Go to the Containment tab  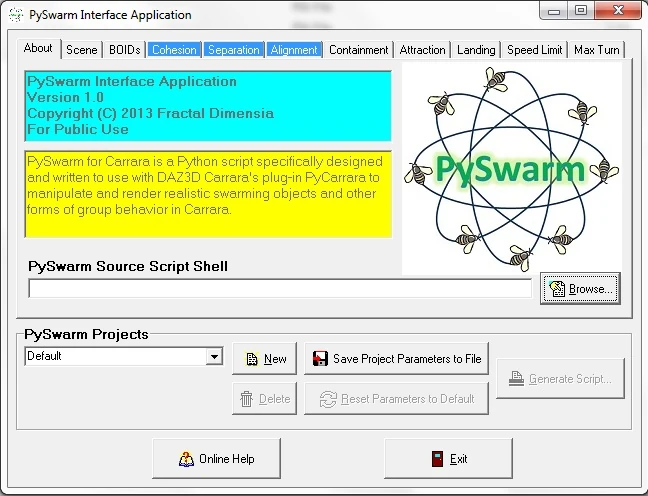point(358,50)
